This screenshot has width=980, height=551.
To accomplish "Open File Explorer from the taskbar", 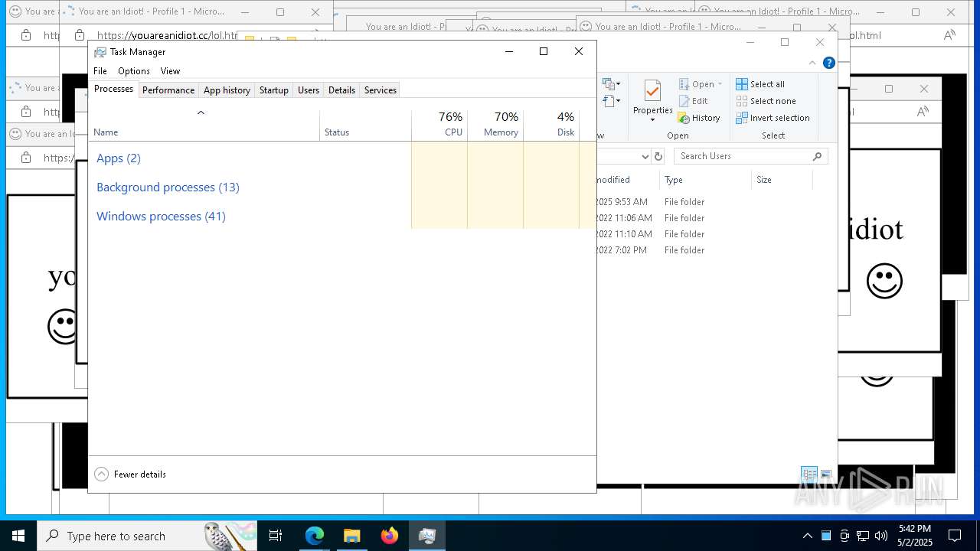I will point(351,536).
